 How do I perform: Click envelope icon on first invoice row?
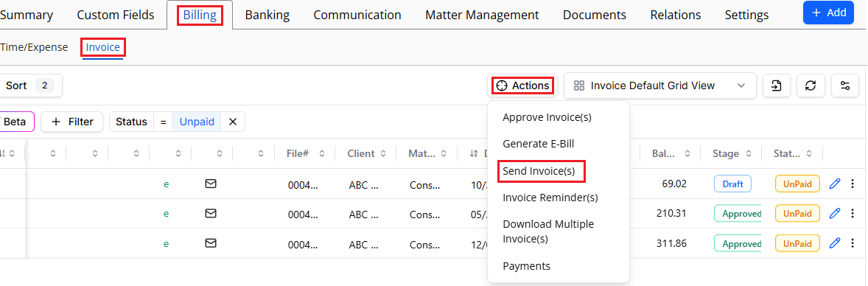pos(210,184)
